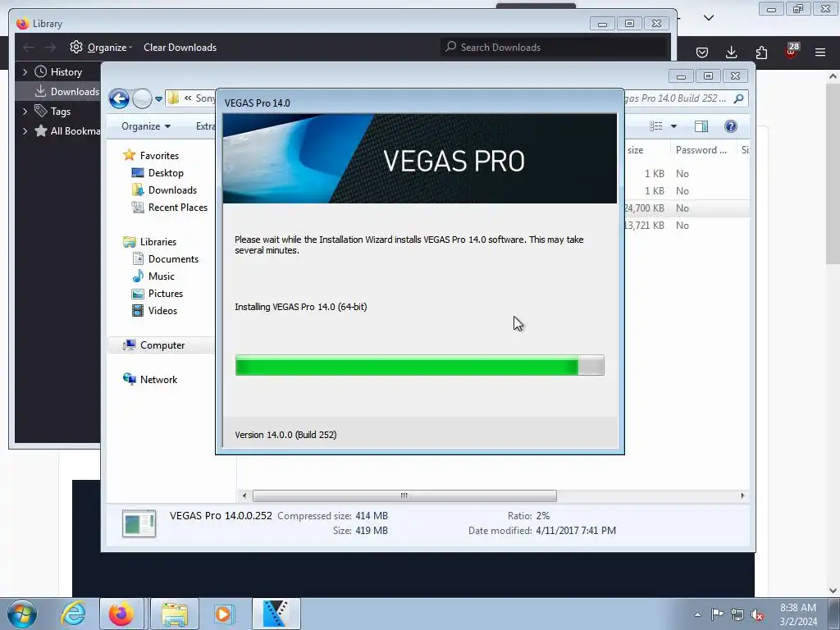840x630 pixels.
Task: Click the list all tabs chevron in Firefox
Action: 709,18
